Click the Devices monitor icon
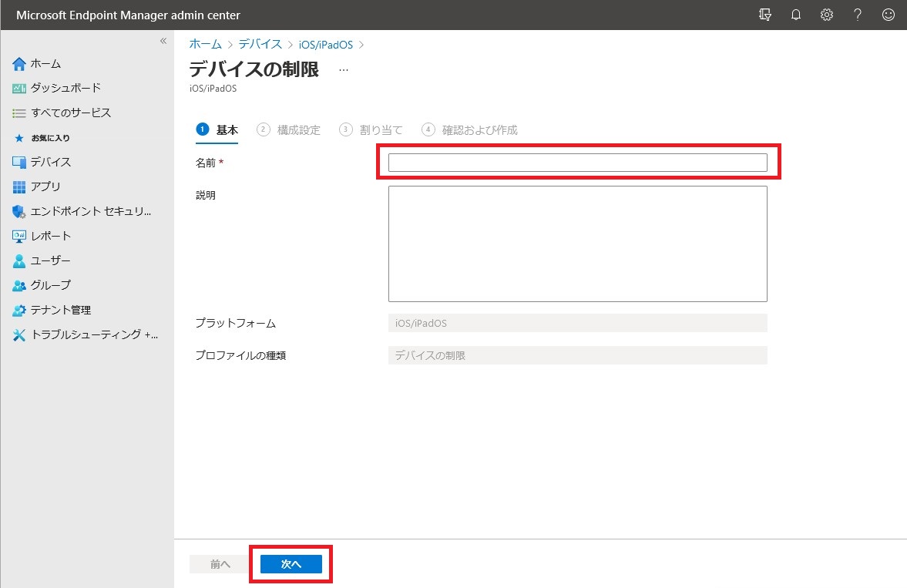The image size is (907, 588). 19,163
